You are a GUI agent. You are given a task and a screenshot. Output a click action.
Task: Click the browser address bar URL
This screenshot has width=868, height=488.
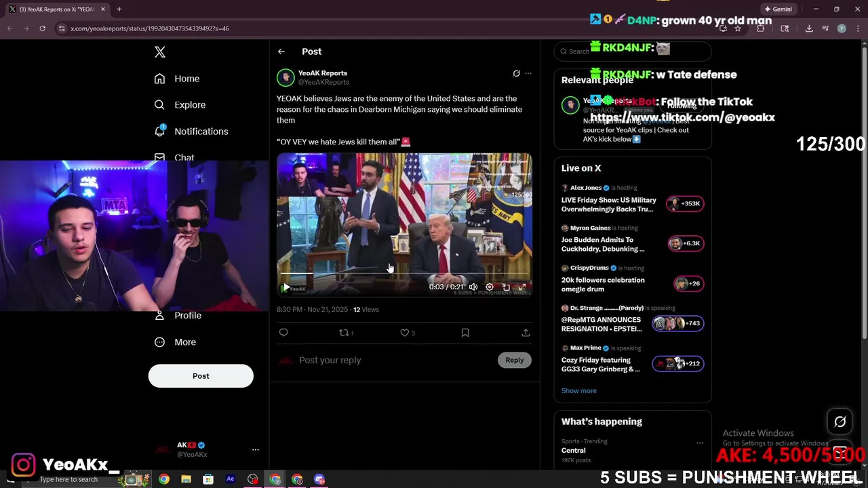(x=150, y=28)
